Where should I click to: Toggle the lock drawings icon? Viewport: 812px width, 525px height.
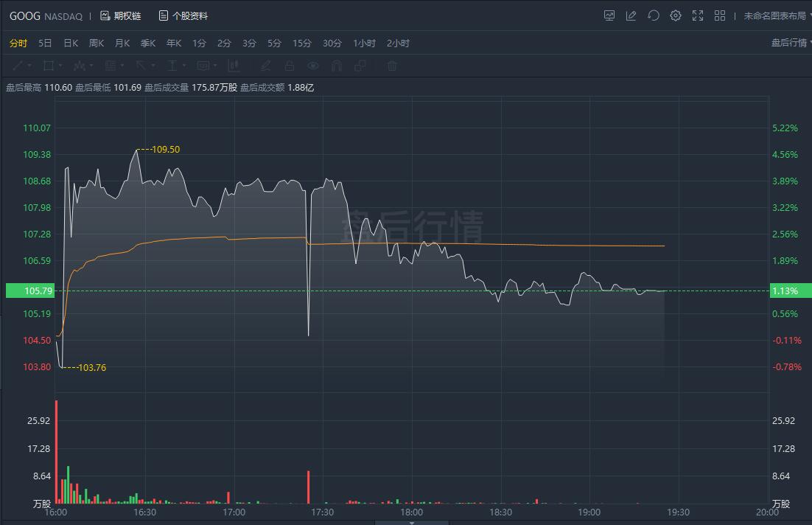click(290, 66)
